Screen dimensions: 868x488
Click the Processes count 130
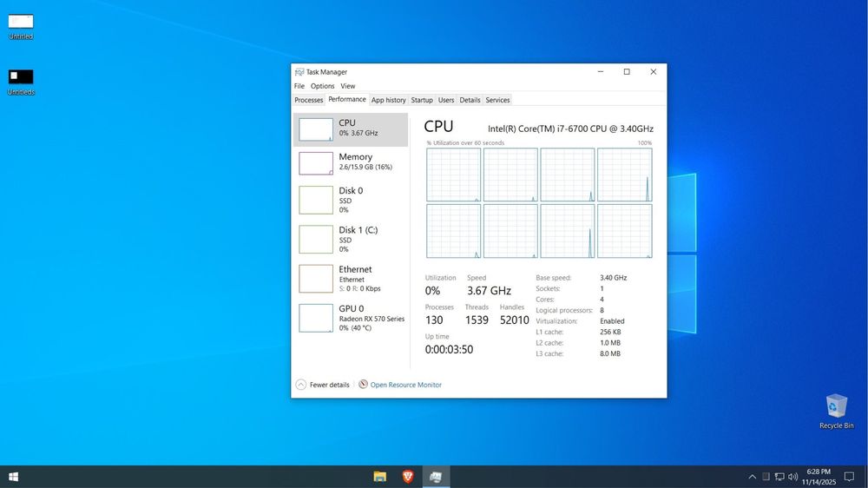pyautogui.click(x=434, y=320)
